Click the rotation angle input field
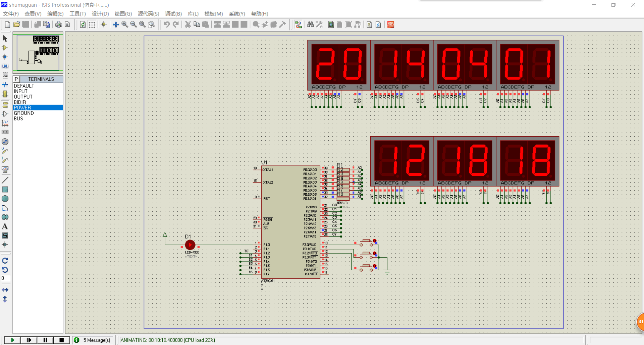644x345 pixels. [x=6, y=278]
